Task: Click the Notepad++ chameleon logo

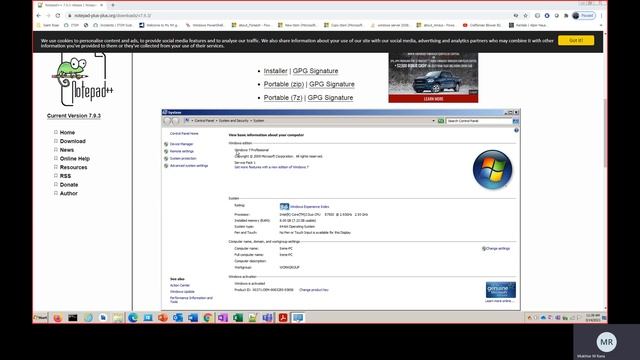Action: (x=82, y=80)
